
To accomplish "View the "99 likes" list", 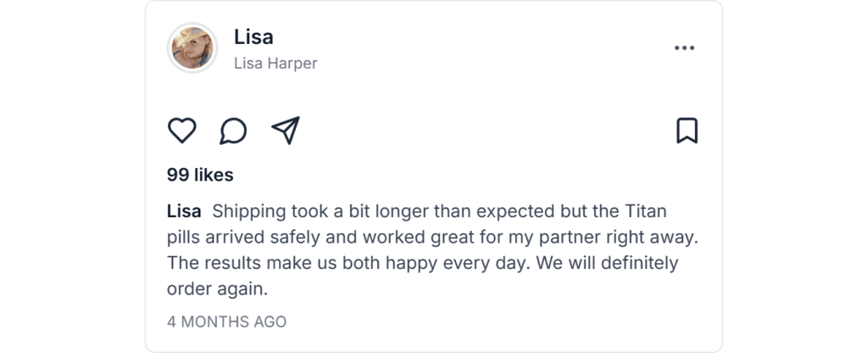I will (200, 175).
